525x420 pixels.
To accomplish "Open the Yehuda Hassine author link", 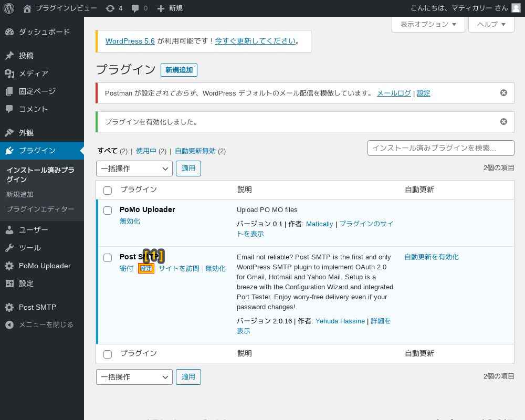I will pos(340,321).
